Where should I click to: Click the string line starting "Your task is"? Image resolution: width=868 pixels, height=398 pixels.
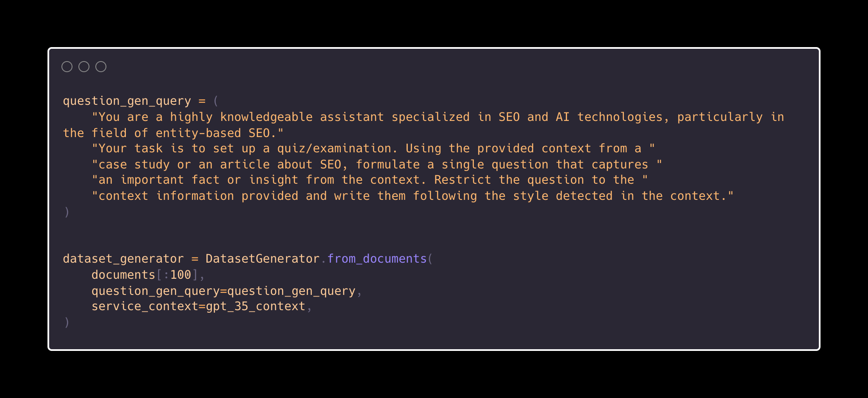(373, 149)
